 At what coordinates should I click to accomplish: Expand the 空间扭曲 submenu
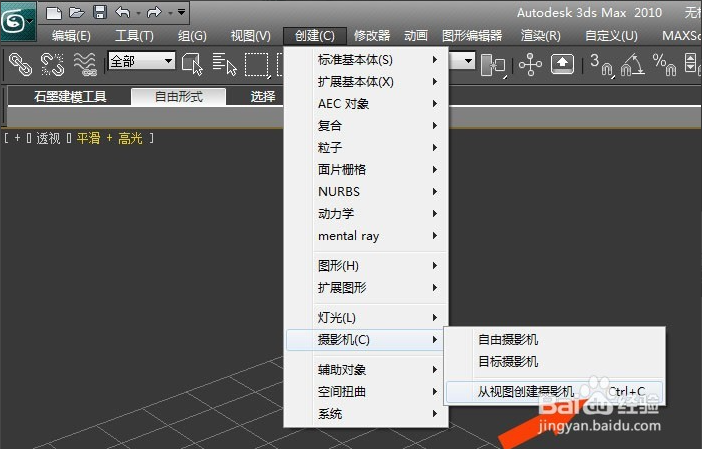point(366,392)
